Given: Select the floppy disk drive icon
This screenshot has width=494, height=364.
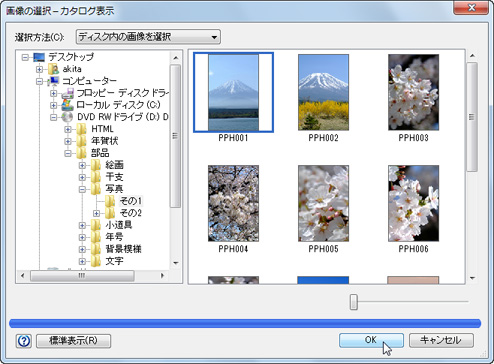Looking at the screenshot, I should pos(68,93).
